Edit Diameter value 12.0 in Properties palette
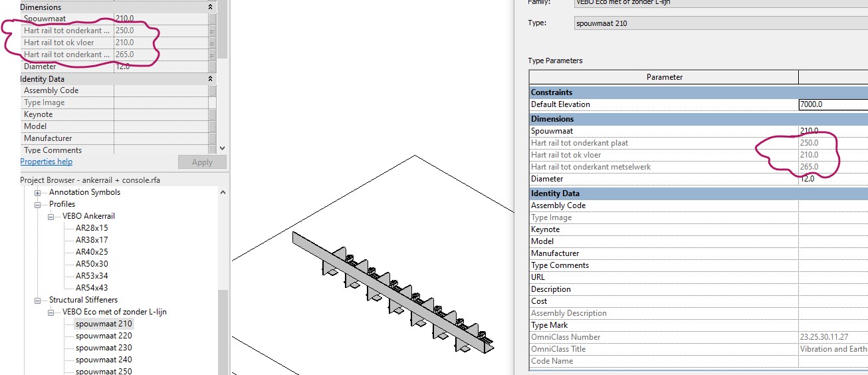The image size is (868, 375). pyautogui.click(x=161, y=66)
